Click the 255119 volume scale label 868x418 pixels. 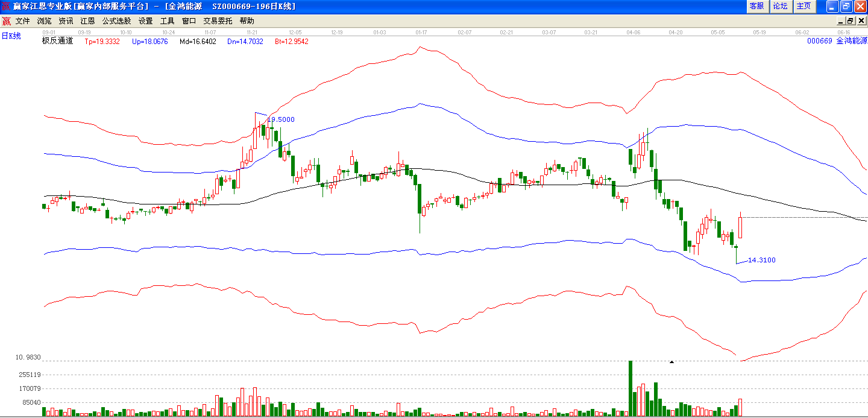(30, 375)
